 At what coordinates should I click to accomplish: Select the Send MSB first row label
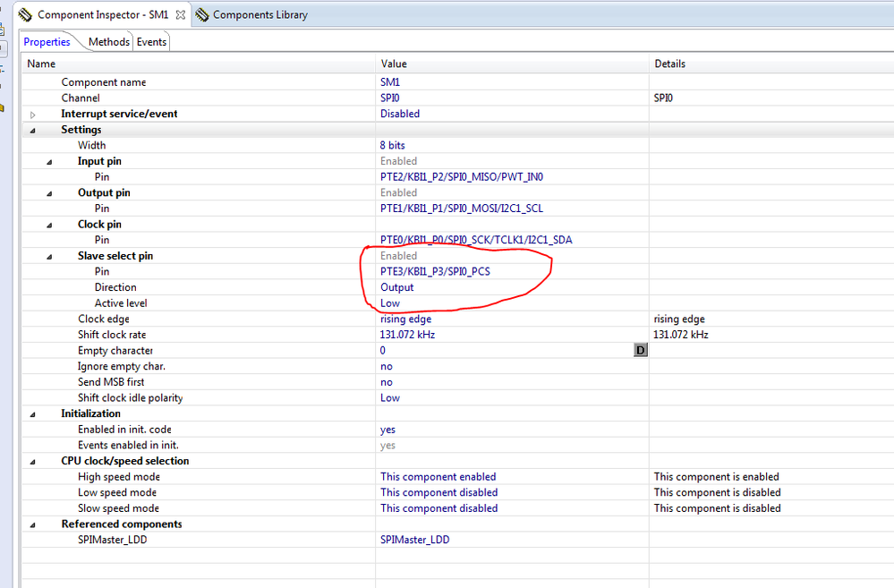point(111,382)
